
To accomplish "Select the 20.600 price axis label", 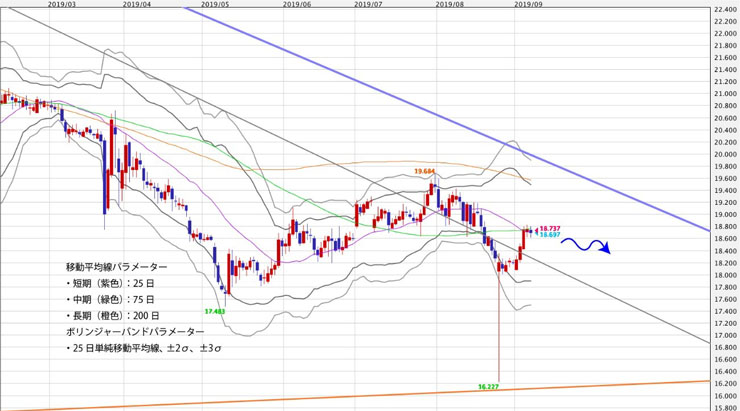I will [726, 118].
